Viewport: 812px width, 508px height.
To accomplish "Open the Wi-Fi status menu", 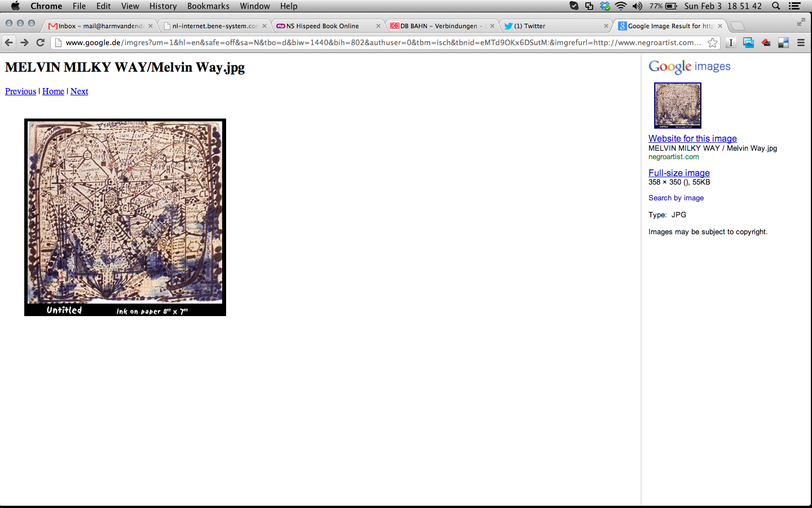I will pos(621,6).
